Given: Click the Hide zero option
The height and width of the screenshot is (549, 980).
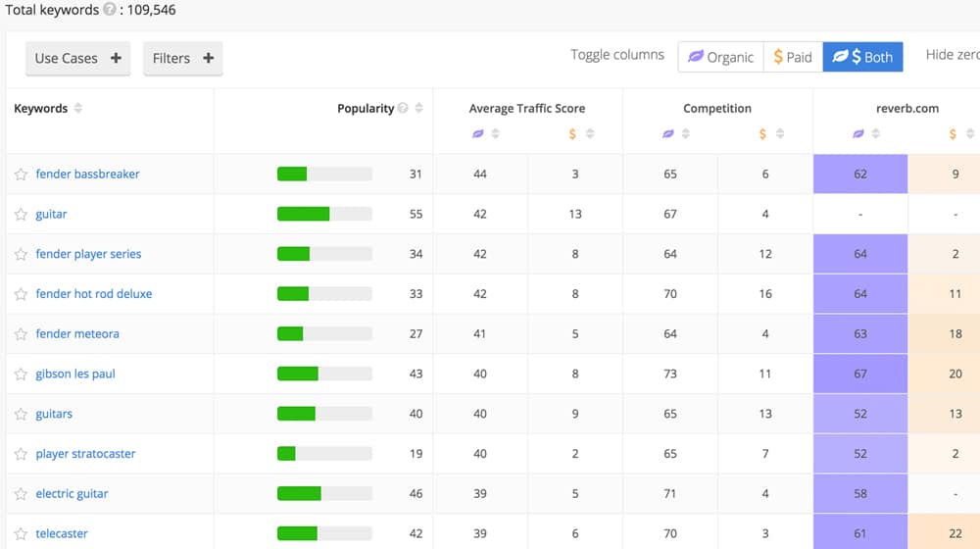Looking at the screenshot, I should pyautogui.click(x=953, y=54).
